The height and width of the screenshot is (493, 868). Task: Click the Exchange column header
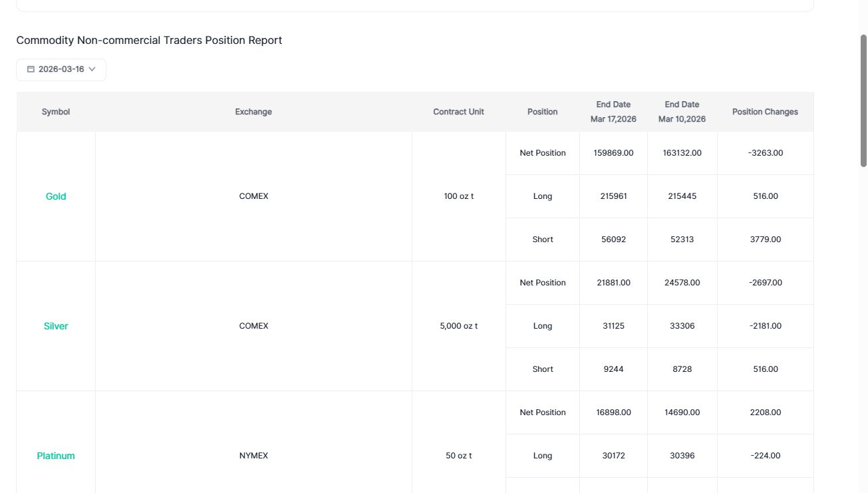point(253,112)
